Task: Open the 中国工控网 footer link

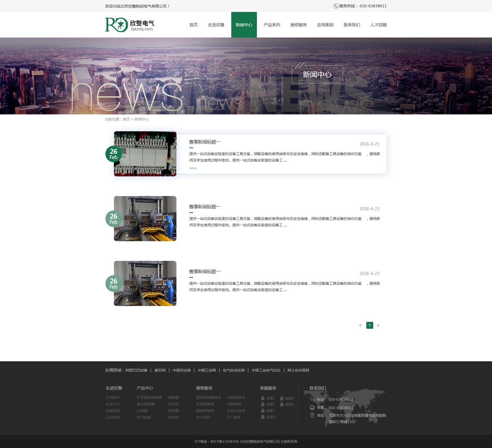Action: click(x=207, y=370)
